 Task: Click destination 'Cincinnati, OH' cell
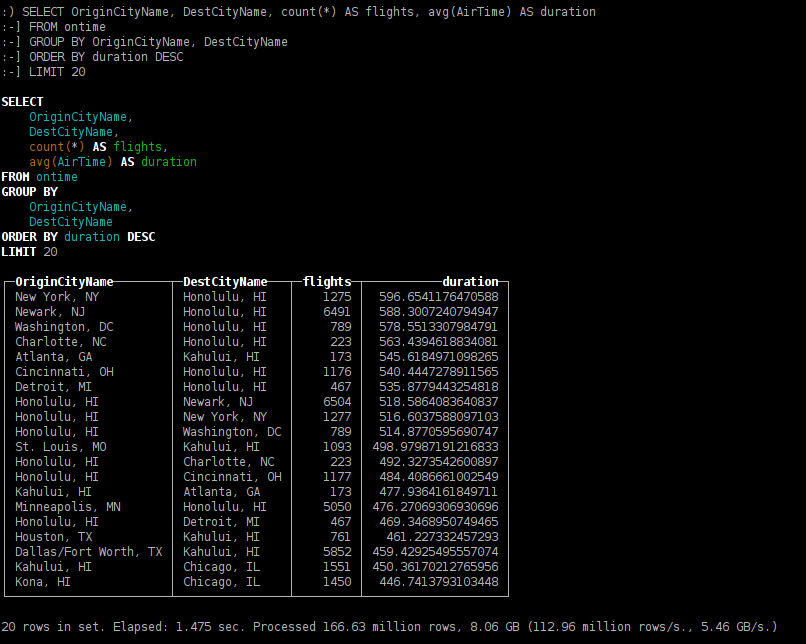232,476
